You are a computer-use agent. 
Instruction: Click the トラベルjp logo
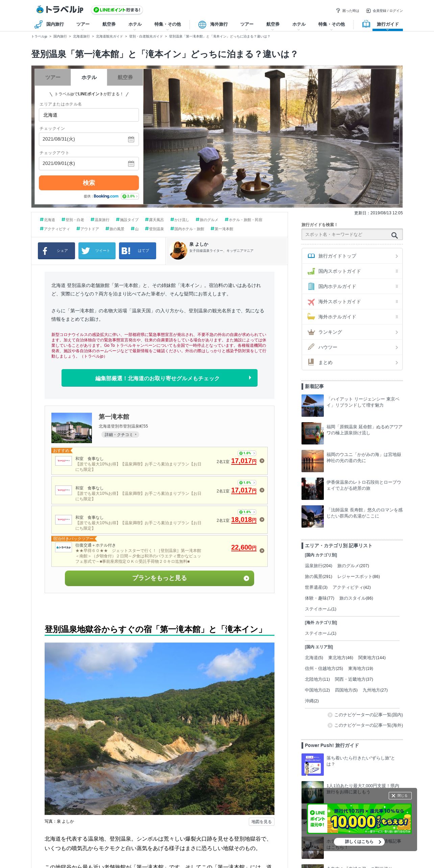pos(60,9)
